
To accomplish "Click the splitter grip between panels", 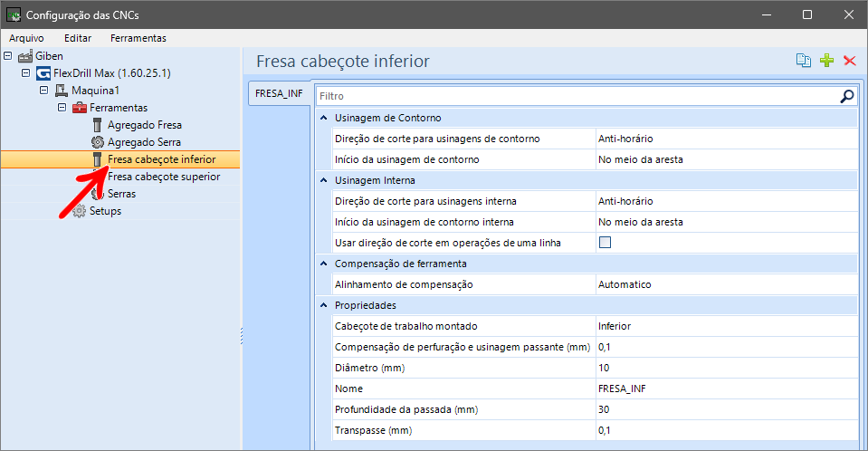I will (242, 336).
